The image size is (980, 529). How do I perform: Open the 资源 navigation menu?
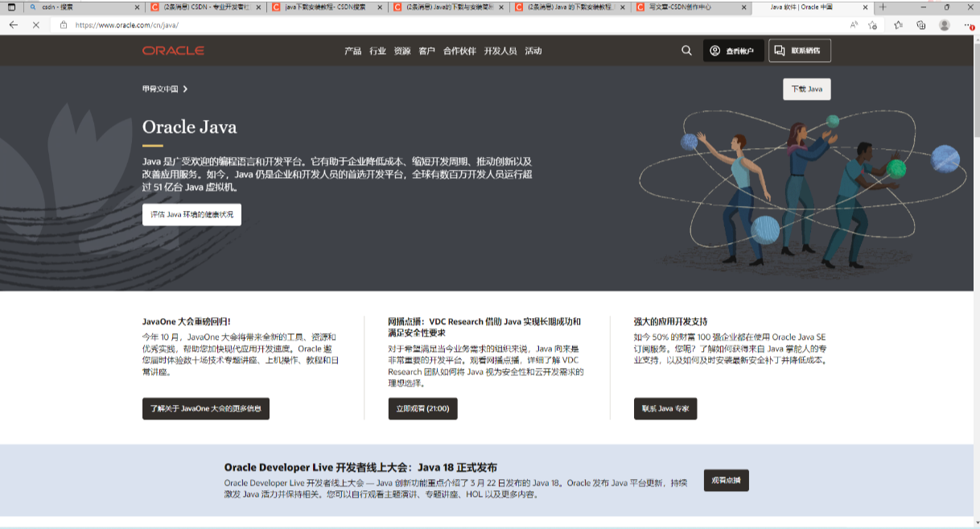[x=402, y=51]
